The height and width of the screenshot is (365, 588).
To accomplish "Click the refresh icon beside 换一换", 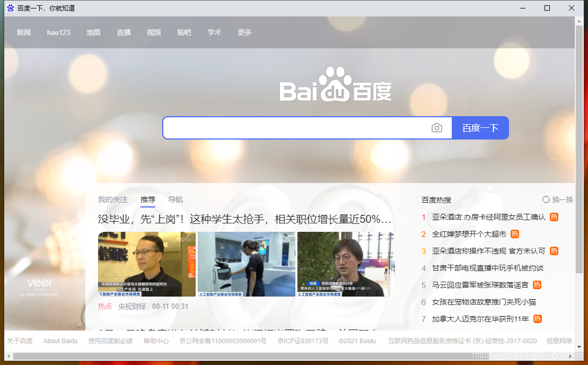I will click(546, 199).
